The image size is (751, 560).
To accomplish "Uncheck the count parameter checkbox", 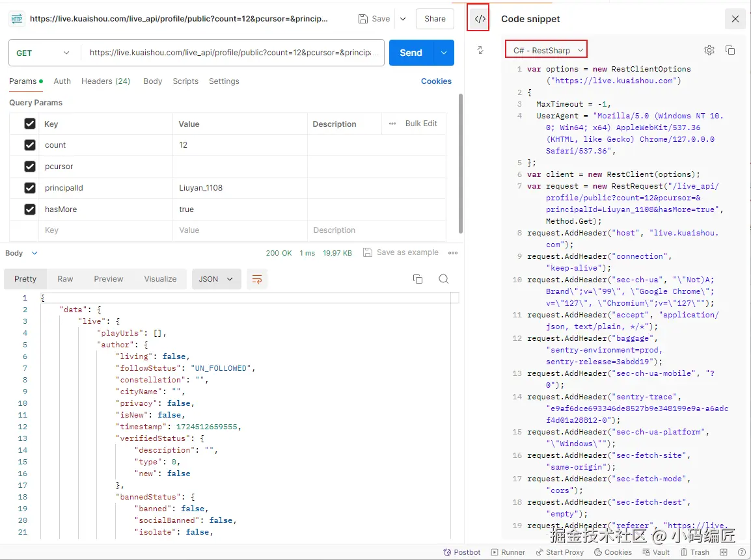I will tap(30, 145).
